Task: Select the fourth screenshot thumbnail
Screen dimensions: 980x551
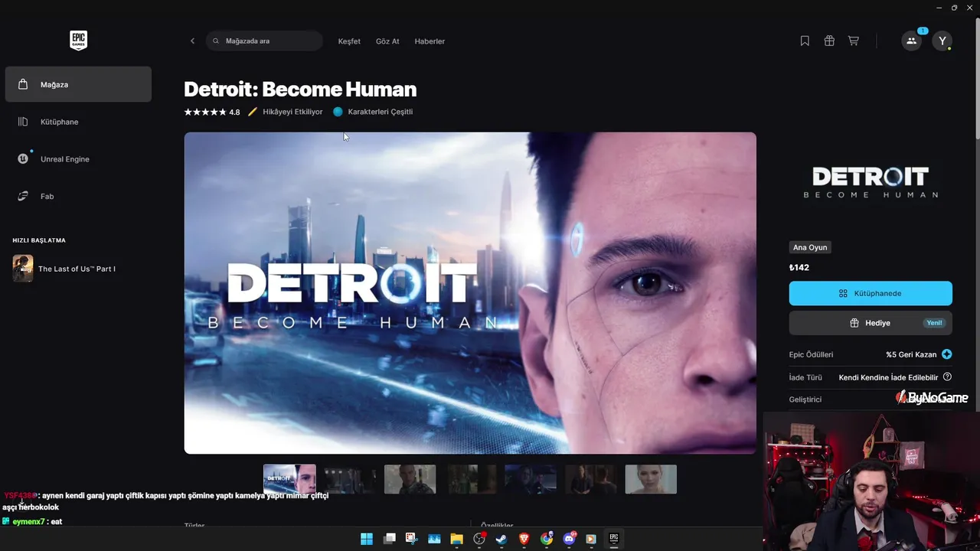Action: (470, 479)
